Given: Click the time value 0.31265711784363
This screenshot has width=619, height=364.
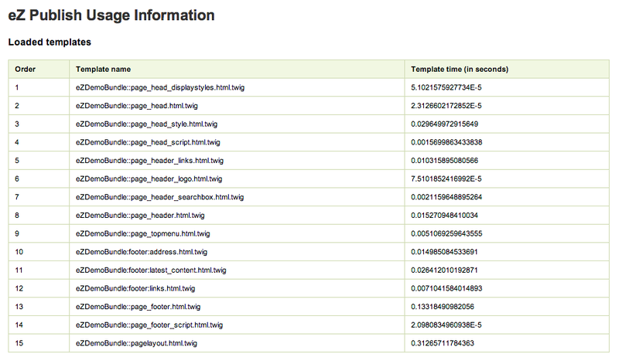Looking at the screenshot, I should coord(442,343).
